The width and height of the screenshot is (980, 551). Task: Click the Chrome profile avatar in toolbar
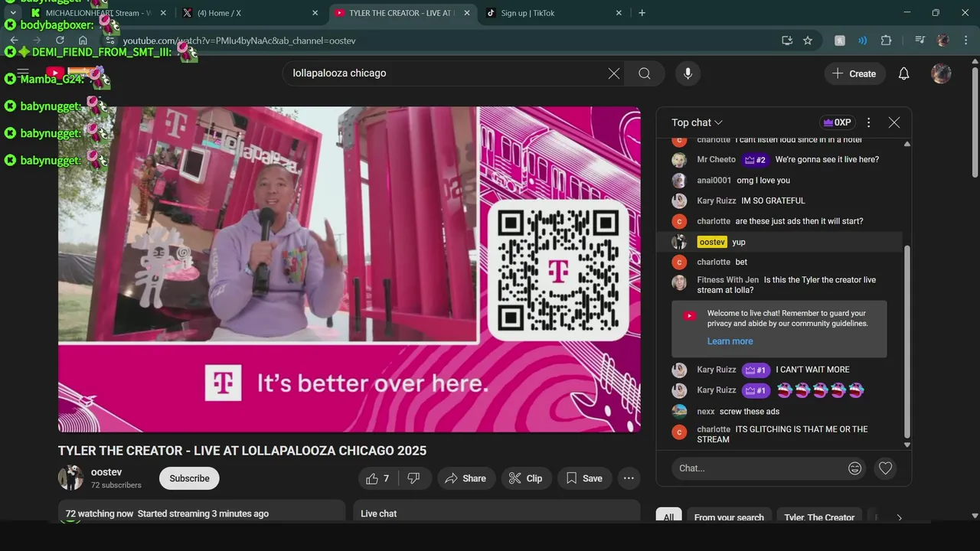943,41
